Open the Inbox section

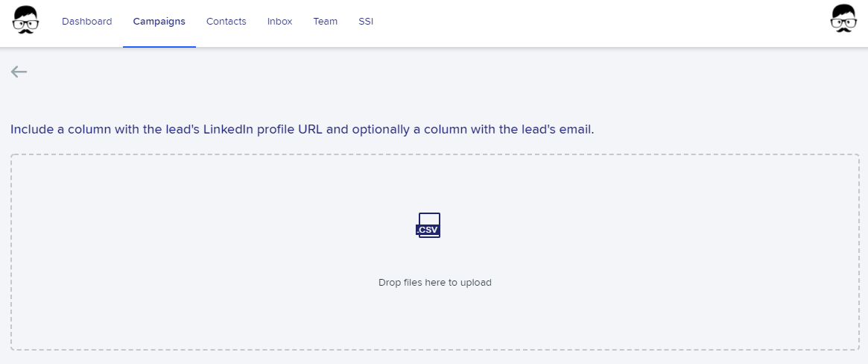pyautogui.click(x=279, y=22)
